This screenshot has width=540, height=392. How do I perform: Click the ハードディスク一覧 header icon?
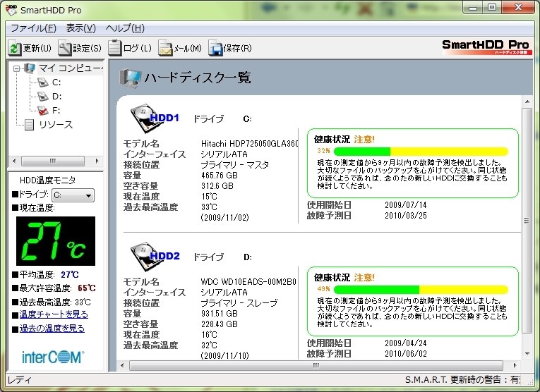point(130,78)
